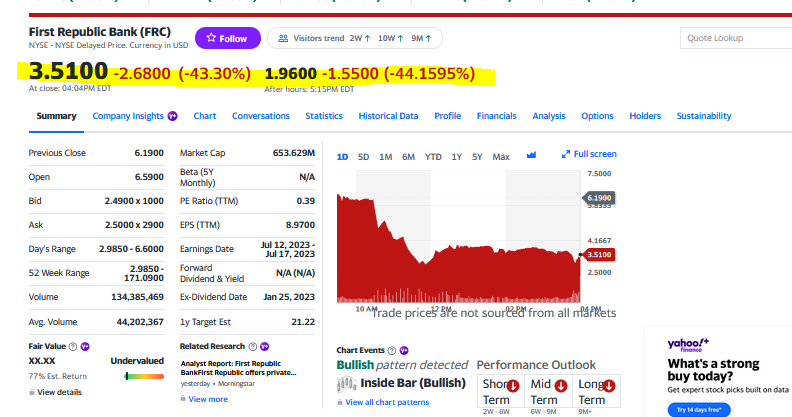Click the 1y Target Est value 21.22
This screenshot has height=417, width=792.
click(x=303, y=322)
